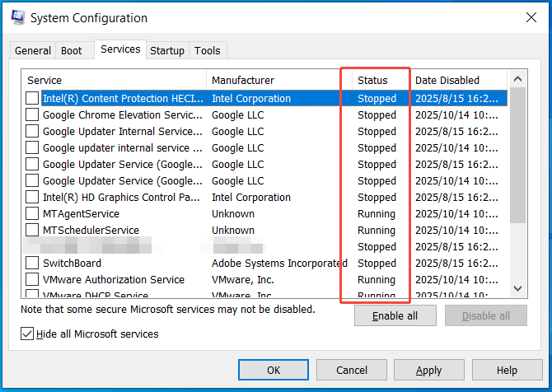Check the Intel(R) Content Protection HECI service
Viewport: 552px width, 392px height.
pyautogui.click(x=32, y=98)
